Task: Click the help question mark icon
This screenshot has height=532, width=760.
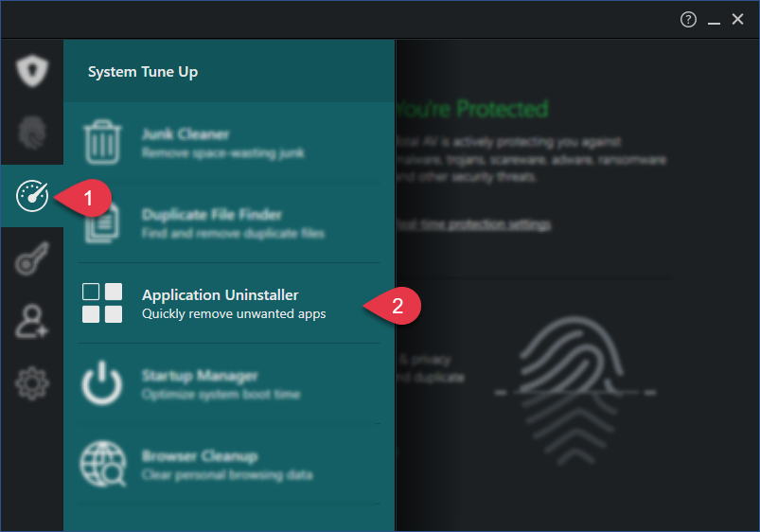Action: click(688, 19)
